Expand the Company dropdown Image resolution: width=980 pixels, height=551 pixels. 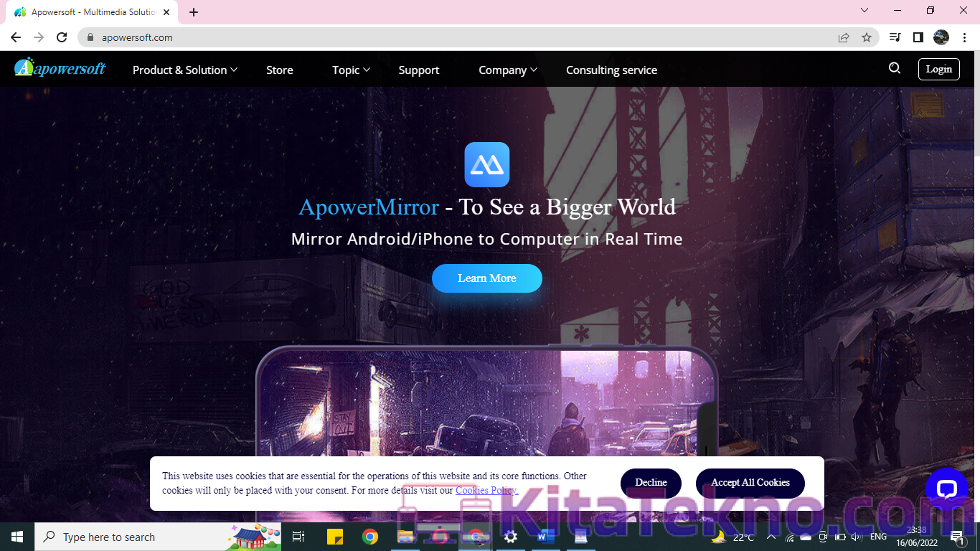click(x=508, y=70)
